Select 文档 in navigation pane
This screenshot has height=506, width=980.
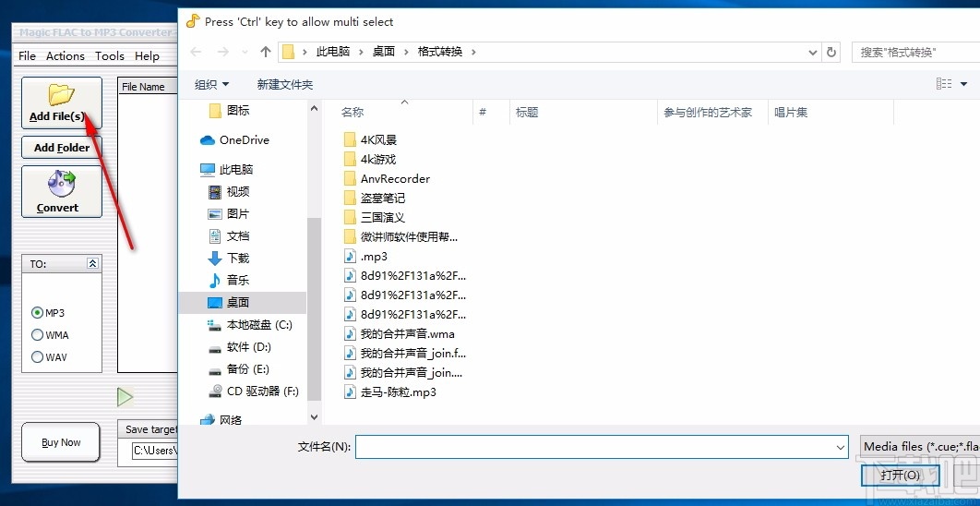(229, 235)
